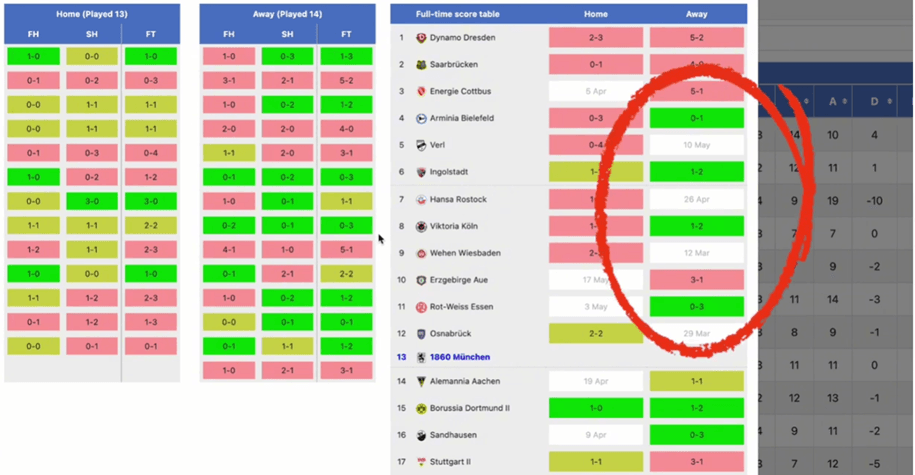Click the value -10 in background table
Viewport: 915px width, 475px height.
(874, 201)
